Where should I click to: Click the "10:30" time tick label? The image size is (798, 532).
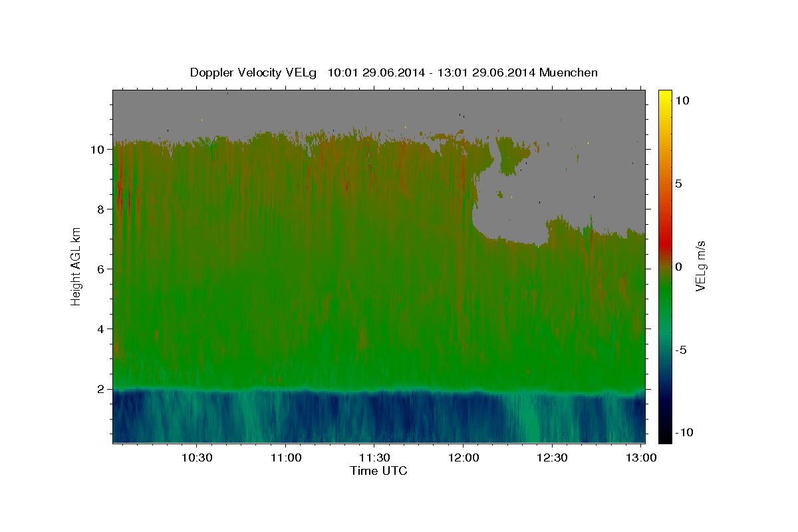tap(197, 458)
